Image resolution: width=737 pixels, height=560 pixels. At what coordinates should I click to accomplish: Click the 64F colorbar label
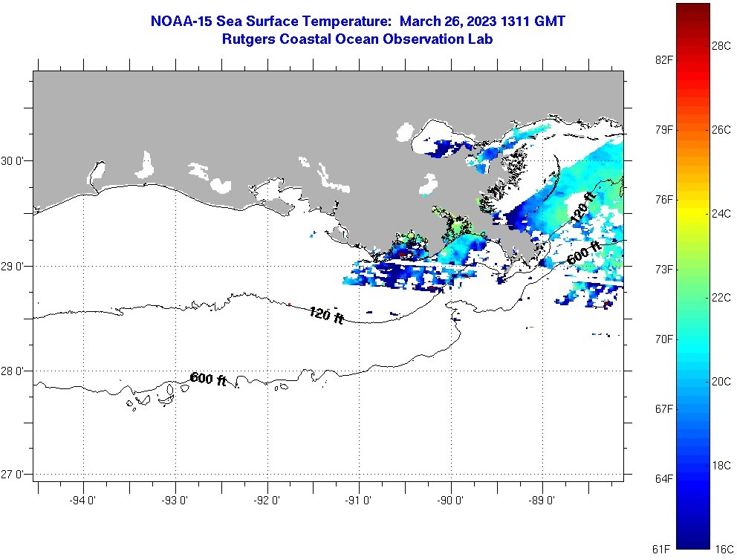pos(663,479)
